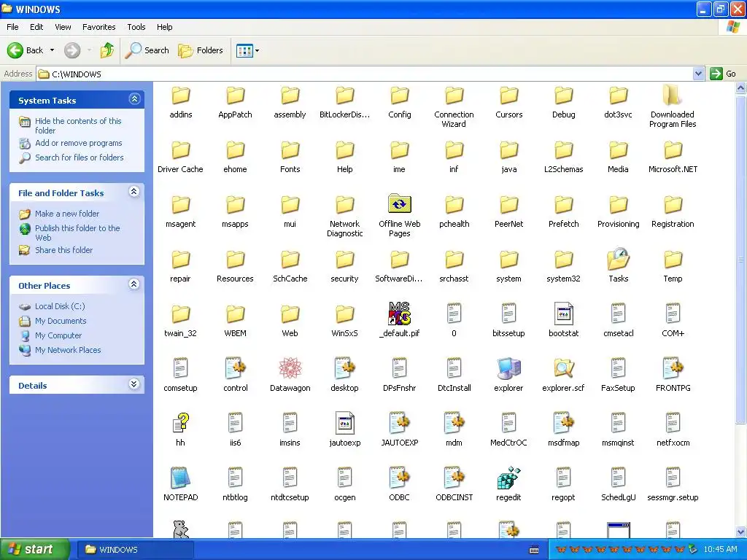Select the hh help executable icon
Image resolution: width=747 pixels, height=560 pixels.
coord(181,423)
